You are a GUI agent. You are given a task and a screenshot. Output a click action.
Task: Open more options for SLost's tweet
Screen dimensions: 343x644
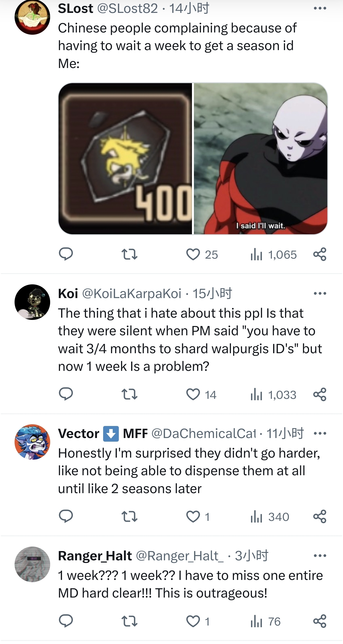point(320,8)
